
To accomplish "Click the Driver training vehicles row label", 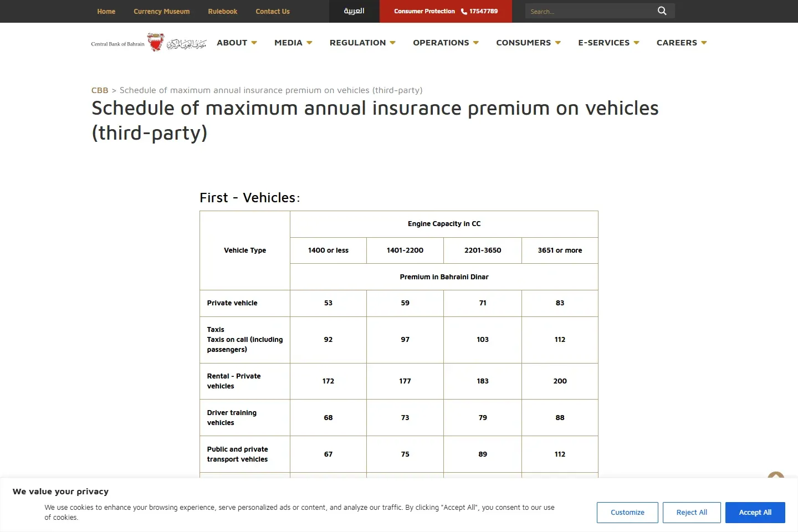I will 232,418.
